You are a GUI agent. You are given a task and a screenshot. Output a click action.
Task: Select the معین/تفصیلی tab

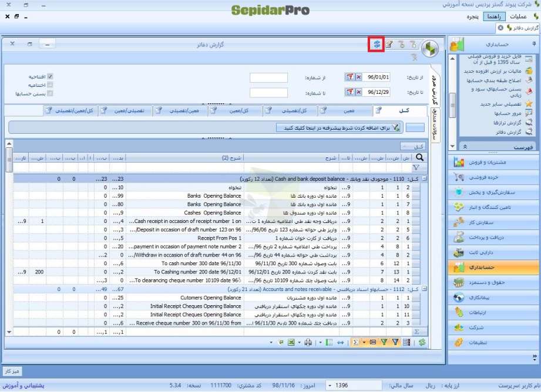180,111
